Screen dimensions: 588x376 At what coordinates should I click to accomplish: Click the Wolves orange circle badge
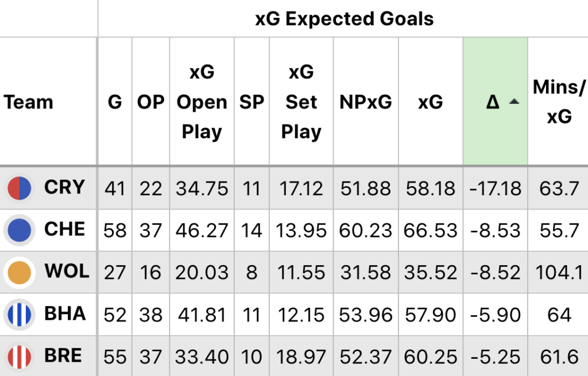tap(20, 273)
